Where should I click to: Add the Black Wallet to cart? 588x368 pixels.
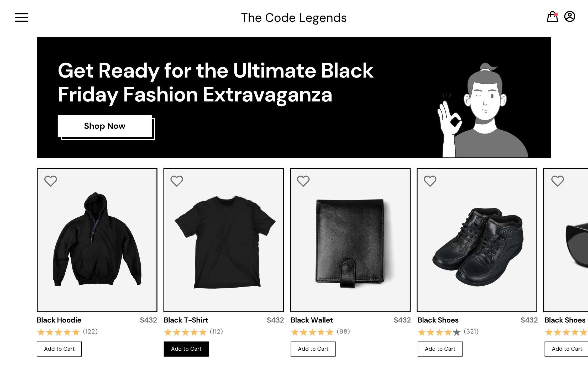pyautogui.click(x=313, y=349)
